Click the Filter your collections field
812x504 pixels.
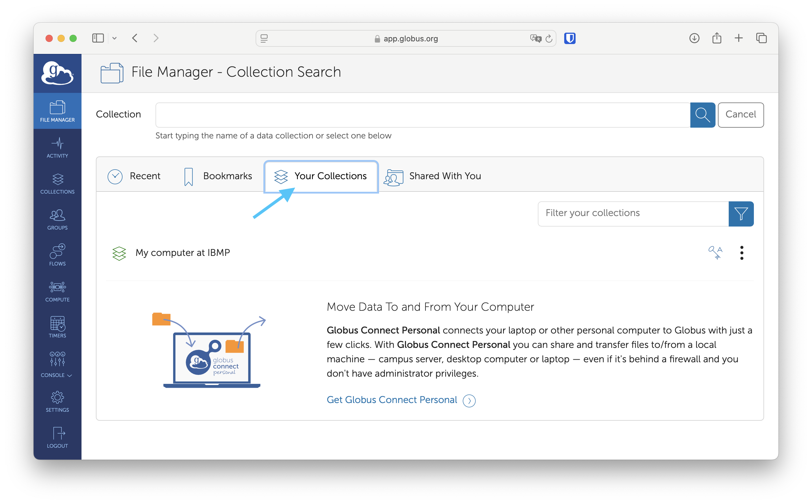click(x=633, y=214)
